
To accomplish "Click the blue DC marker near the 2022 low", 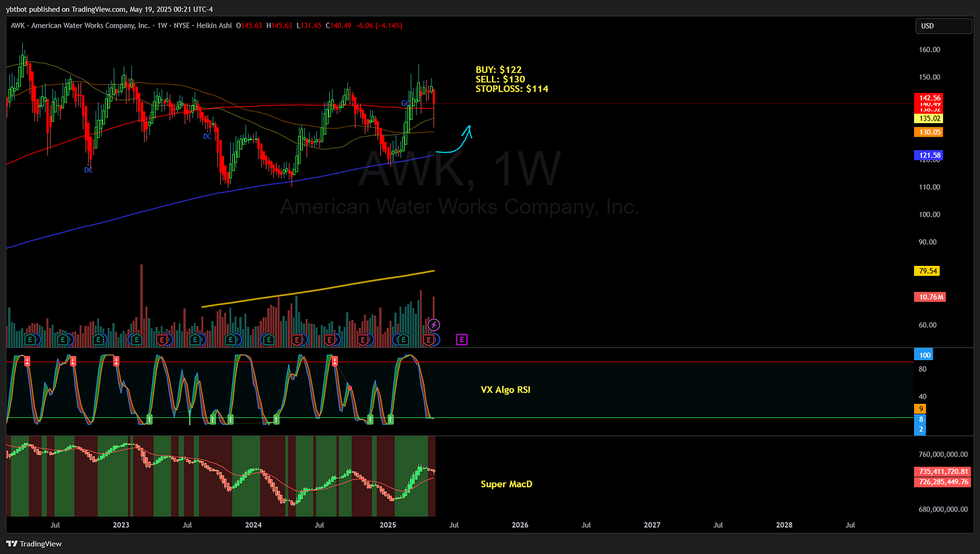I will [88, 170].
